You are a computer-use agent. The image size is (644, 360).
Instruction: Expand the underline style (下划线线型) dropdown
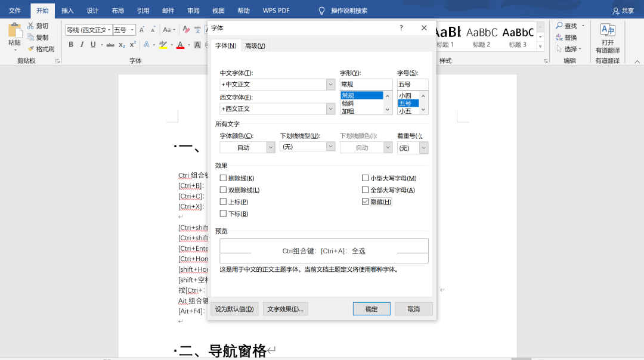pyautogui.click(x=330, y=147)
